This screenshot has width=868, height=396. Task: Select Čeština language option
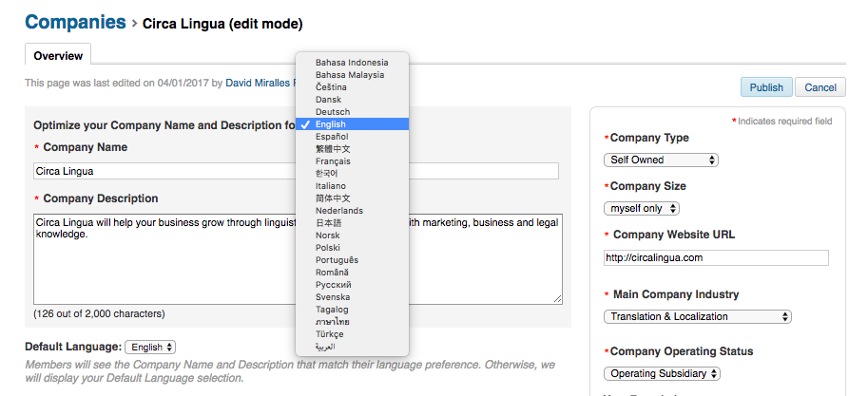[352, 87]
